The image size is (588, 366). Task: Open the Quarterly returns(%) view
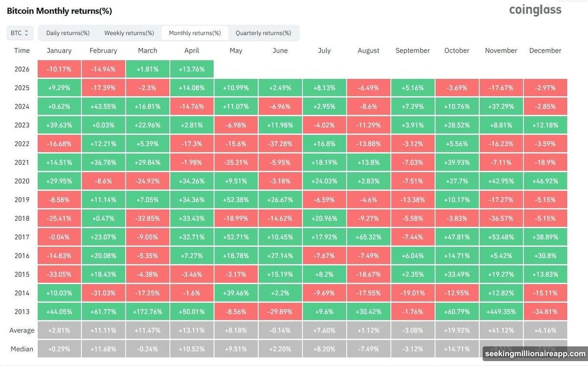tap(264, 33)
